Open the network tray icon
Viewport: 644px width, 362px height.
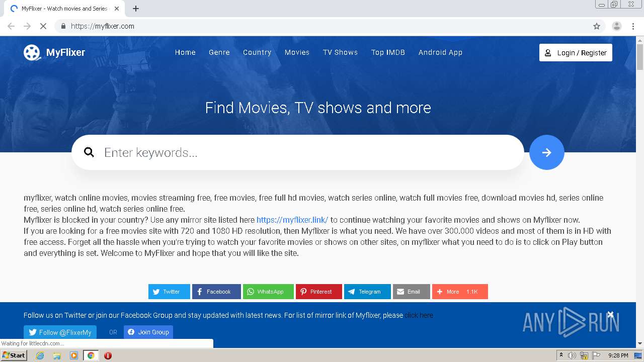584,355
